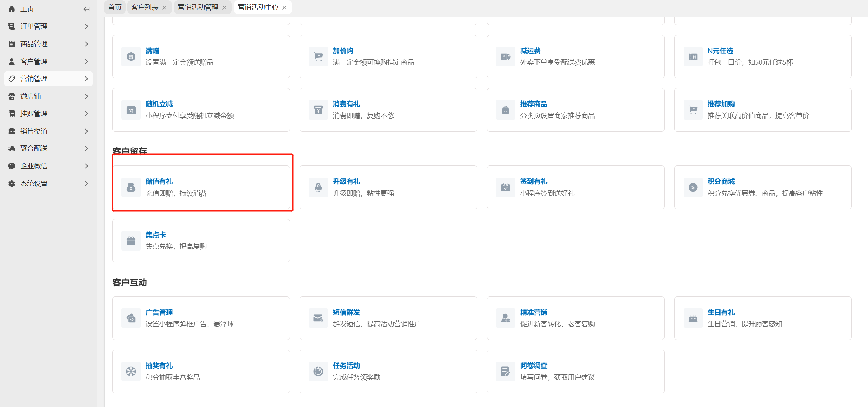The image size is (868, 407).
Task: Click the 短信群发 envelope icon
Action: [318, 318]
